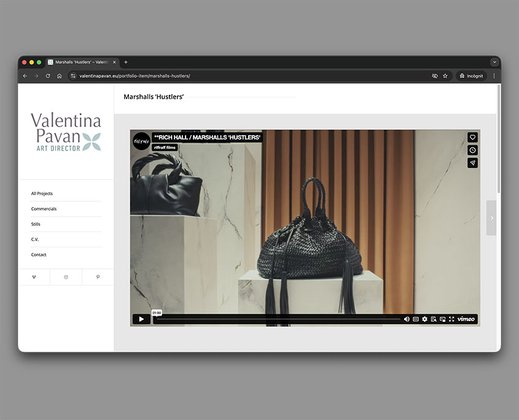519x420 pixels.
Task: Play the Vimeo video
Action: pyautogui.click(x=141, y=319)
